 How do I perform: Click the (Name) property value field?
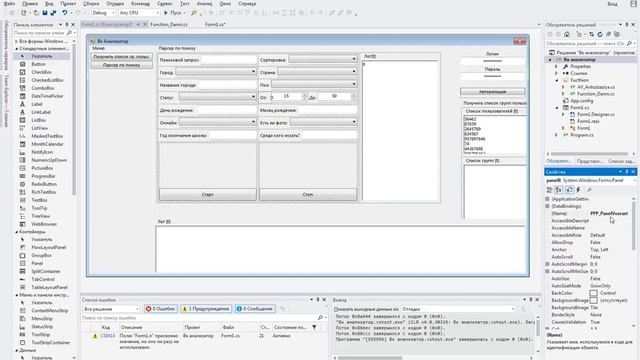tap(611, 213)
